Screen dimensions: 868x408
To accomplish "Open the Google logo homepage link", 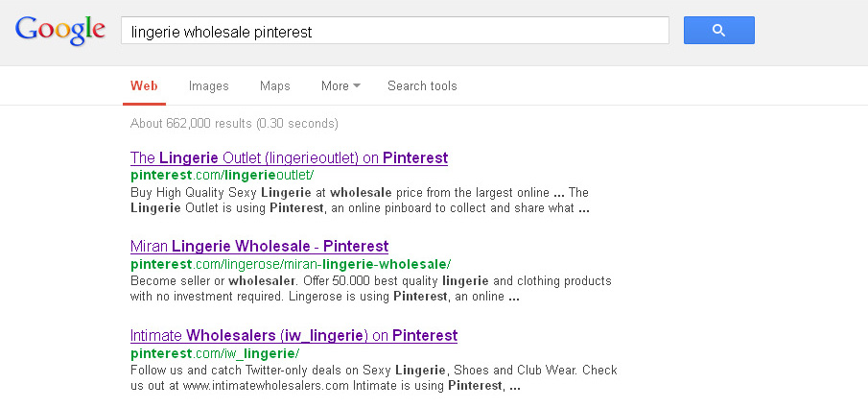I will tap(60, 30).
